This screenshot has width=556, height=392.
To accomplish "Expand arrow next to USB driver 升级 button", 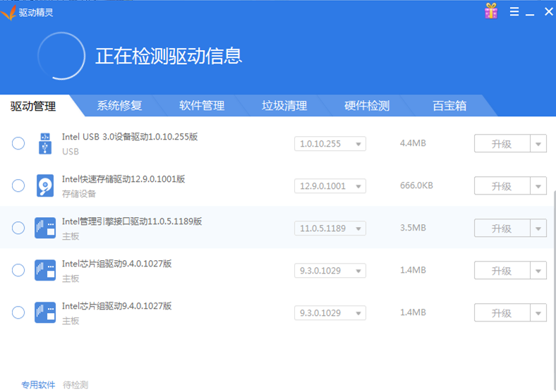I will point(538,144).
